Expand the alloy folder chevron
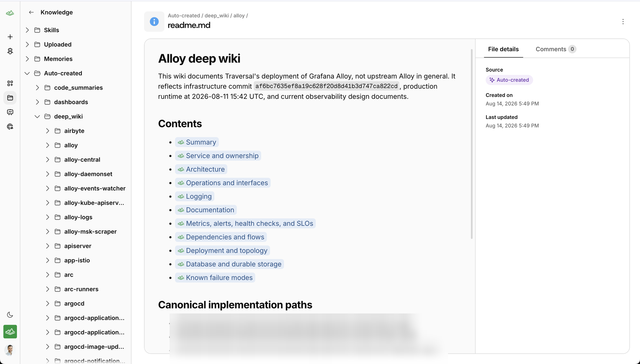Viewport: 640px width, 364px height. click(48, 145)
